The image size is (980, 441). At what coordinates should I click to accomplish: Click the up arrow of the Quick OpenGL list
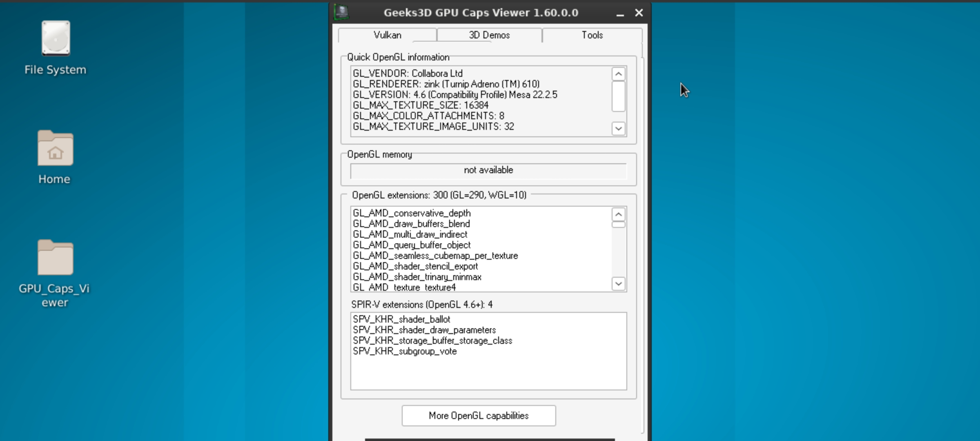[x=618, y=74]
